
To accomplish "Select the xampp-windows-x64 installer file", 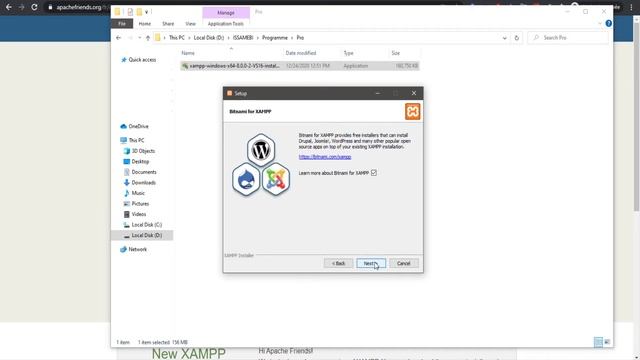I will coord(300,66).
